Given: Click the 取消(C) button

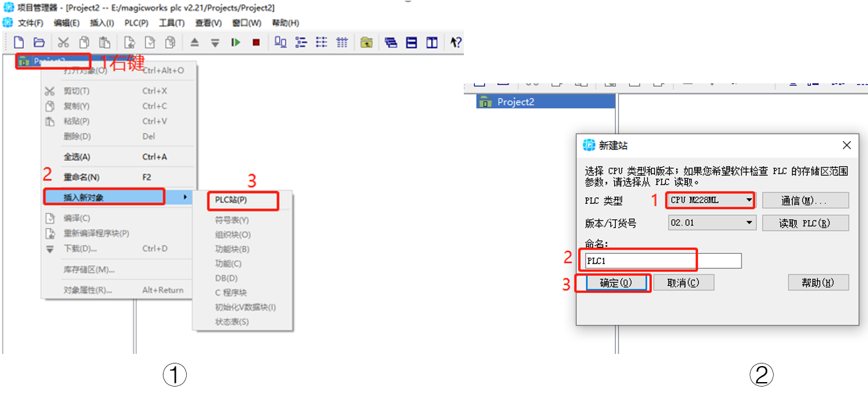Looking at the screenshot, I should [x=683, y=283].
